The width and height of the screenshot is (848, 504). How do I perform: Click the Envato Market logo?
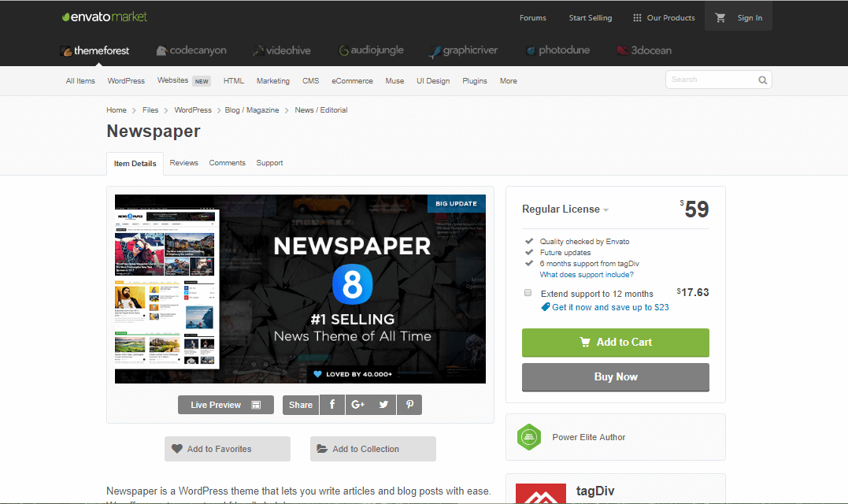tap(105, 17)
